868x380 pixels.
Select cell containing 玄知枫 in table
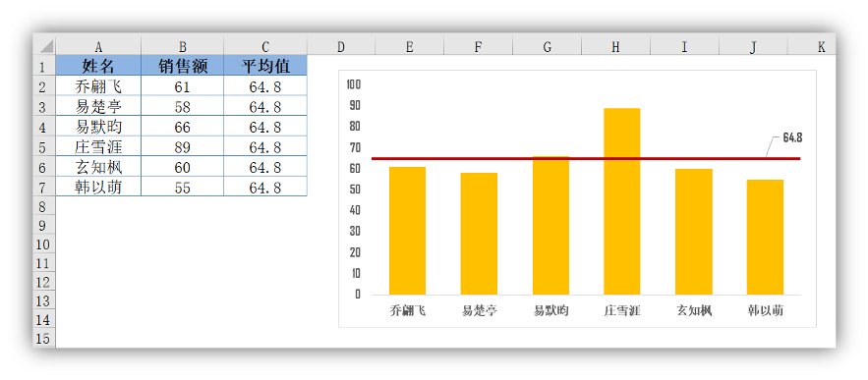click(x=98, y=167)
